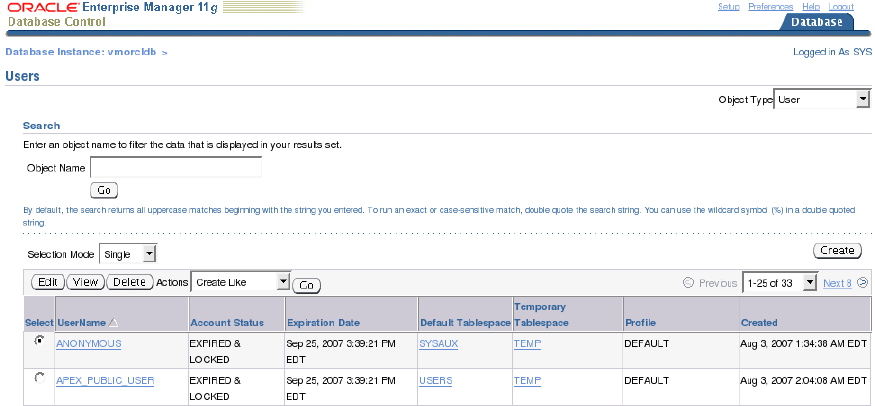The height and width of the screenshot is (406, 875).
Task: Click the Go button next to Actions
Action: point(306,285)
